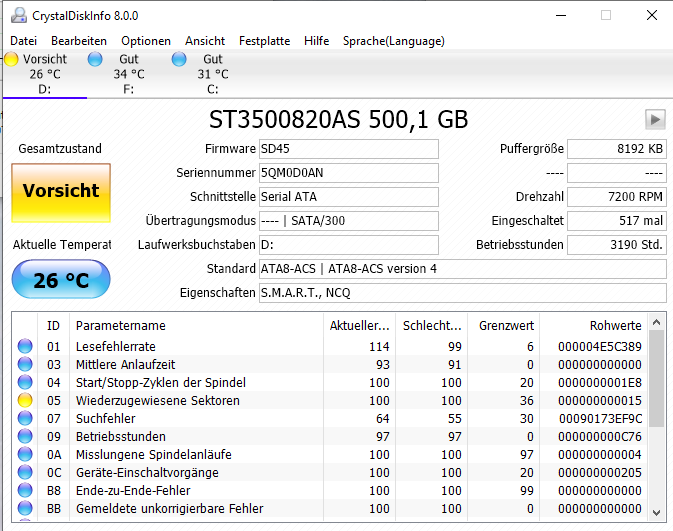The image size is (673, 531).
Task: Click raw value 000004E5C389
Action: pos(600,346)
